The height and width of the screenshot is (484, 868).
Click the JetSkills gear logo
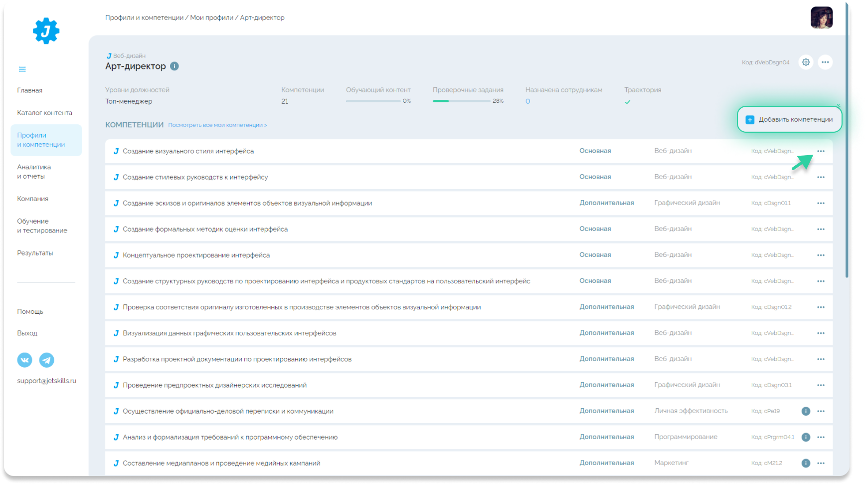coord(46,31)
